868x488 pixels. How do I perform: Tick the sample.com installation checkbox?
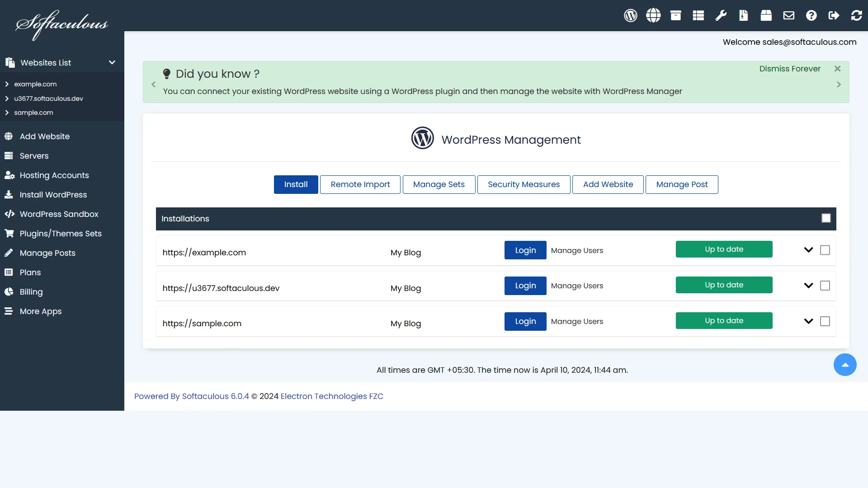click(825, 321)
